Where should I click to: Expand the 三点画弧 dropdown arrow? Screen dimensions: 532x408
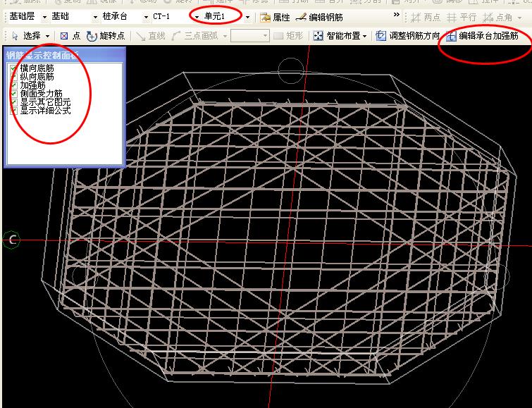tap(225, 36)
